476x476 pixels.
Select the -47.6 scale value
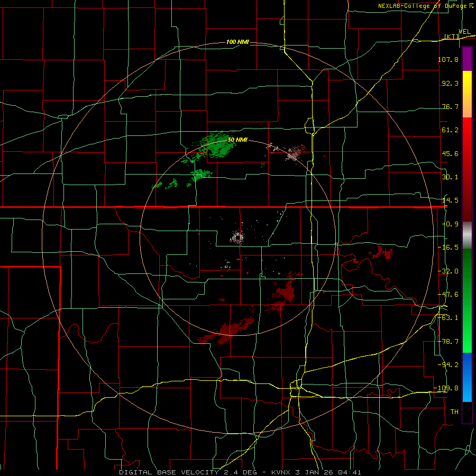tap(448, 295)
